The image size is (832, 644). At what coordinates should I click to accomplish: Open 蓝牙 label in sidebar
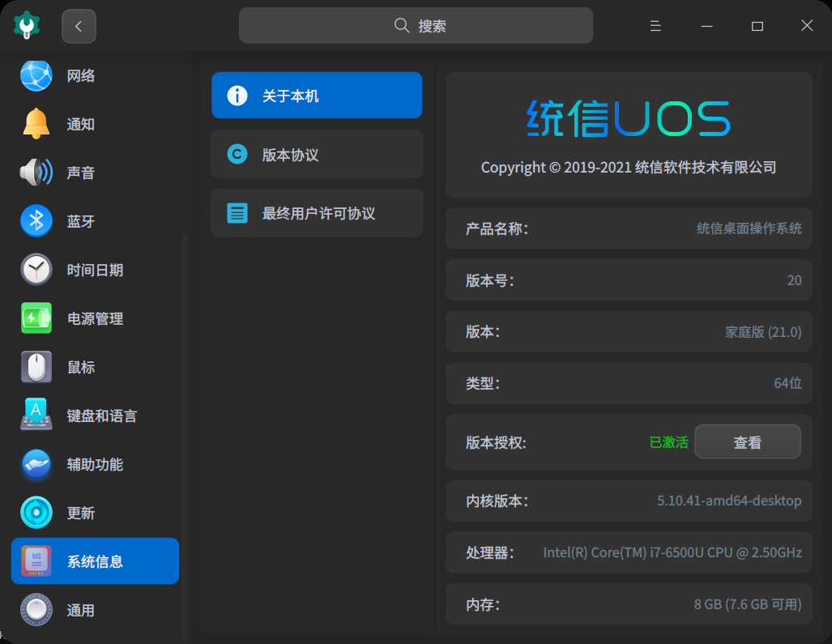click(x=81, y=221)
